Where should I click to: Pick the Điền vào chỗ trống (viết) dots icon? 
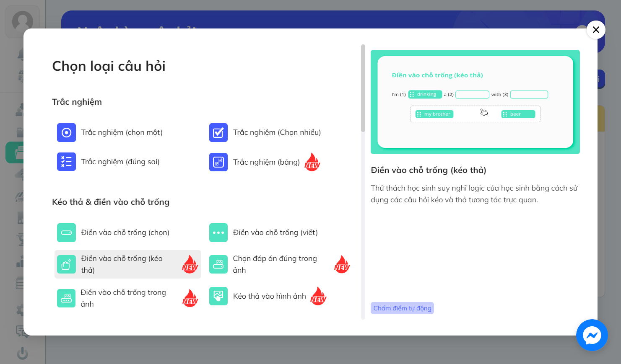pyautogui.click(x=218, y=232)
